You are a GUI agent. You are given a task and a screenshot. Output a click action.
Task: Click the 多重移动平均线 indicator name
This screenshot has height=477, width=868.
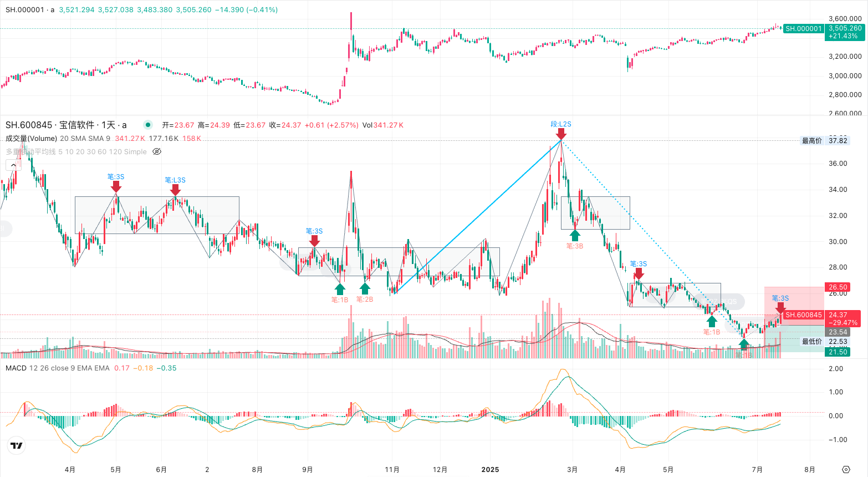click(31, 151)
